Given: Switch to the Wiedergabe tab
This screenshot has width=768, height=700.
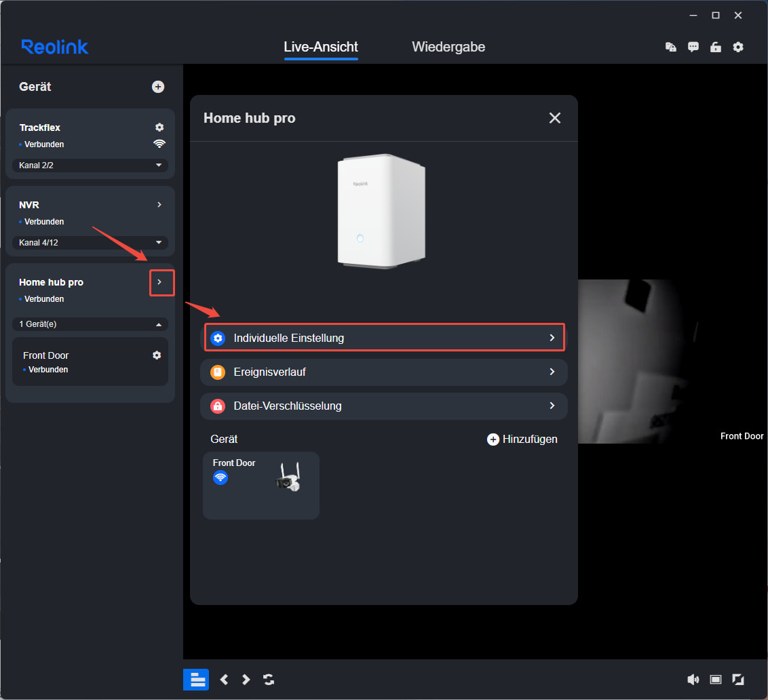Looking at the screenshot, I should (448, 47).
